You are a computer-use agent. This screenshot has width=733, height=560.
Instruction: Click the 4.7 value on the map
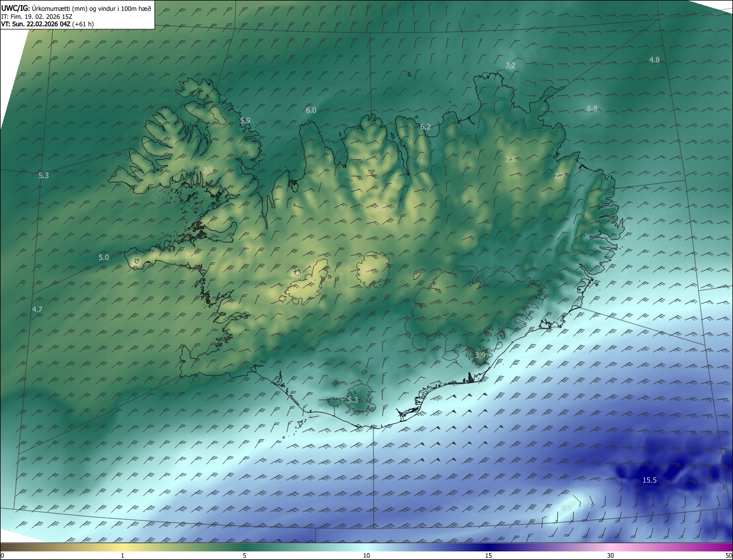37,309
